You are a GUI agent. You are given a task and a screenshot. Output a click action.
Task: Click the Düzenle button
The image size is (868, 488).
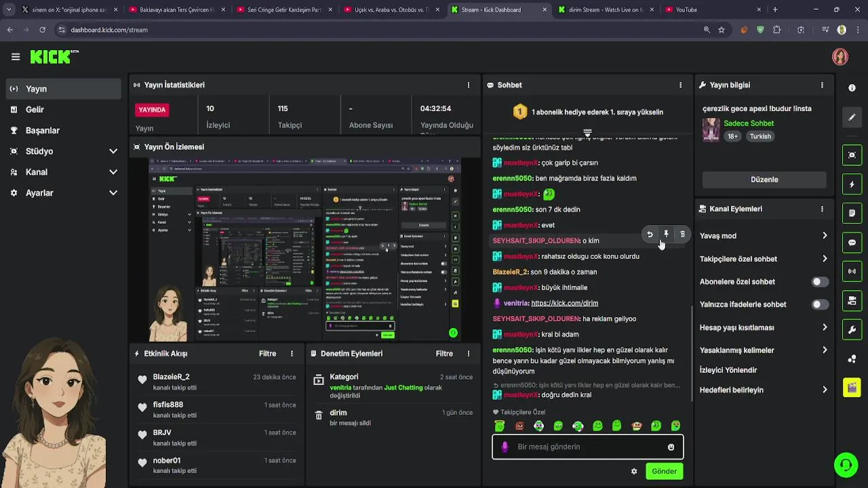pos(764,180)
